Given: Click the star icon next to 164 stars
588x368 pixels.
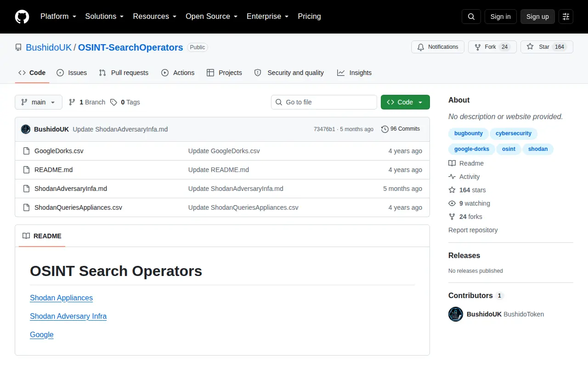Looking at the screenshot, I should pos(452,190).
